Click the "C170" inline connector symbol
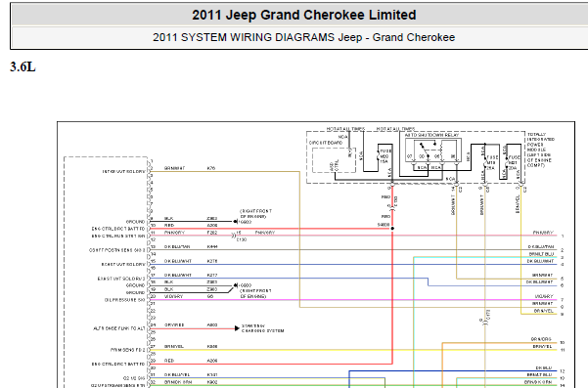Viewport: 588px width, 388px height. [x=485, y=322]
